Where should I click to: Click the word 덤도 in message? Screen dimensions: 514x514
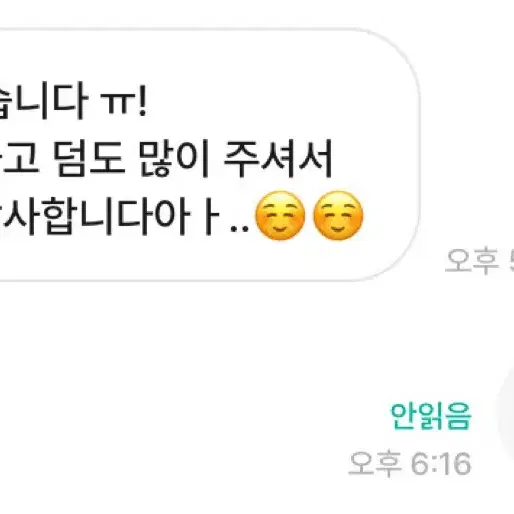(x=91, y=159)
